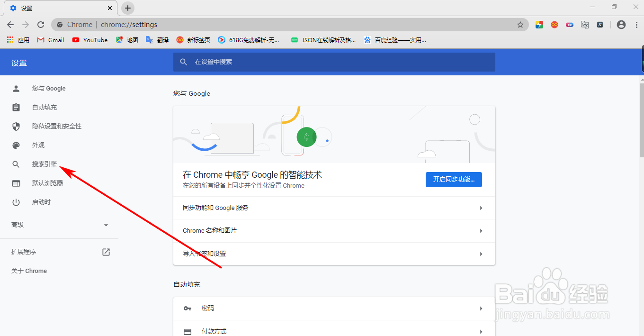Click the Baidu extension icon in toolbar

[x=569, y=24]
